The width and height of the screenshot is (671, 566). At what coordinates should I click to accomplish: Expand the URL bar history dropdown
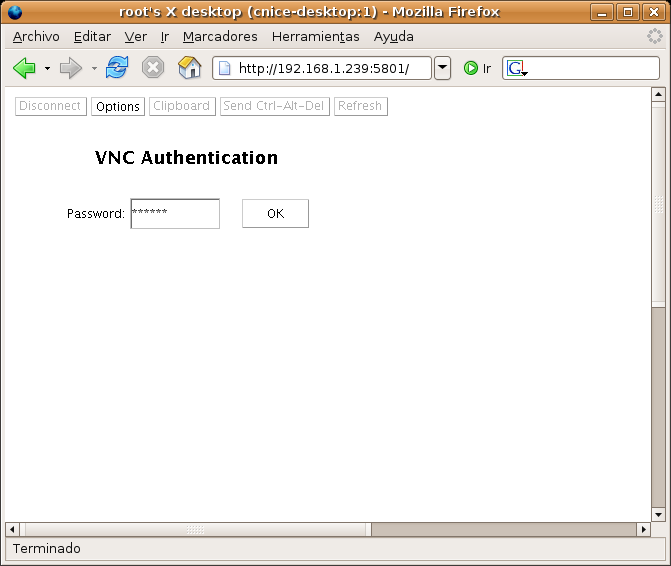point(442,68)
